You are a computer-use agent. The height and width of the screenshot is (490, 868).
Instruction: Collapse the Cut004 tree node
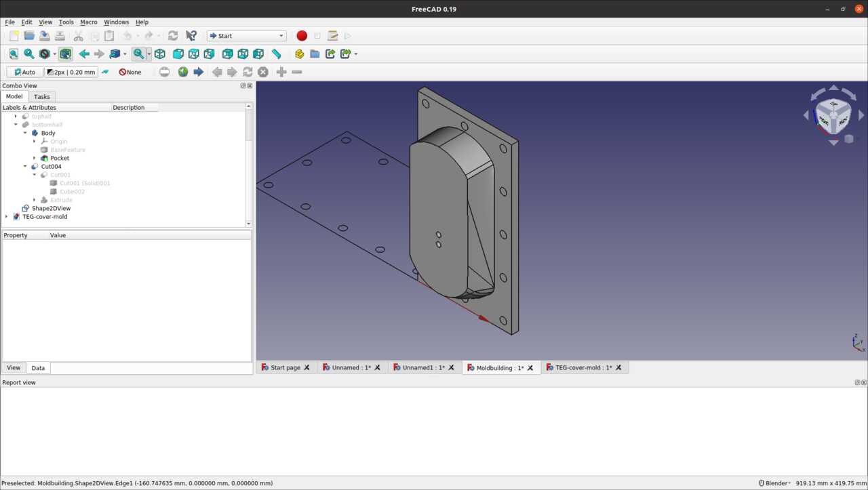click(25, 167)
